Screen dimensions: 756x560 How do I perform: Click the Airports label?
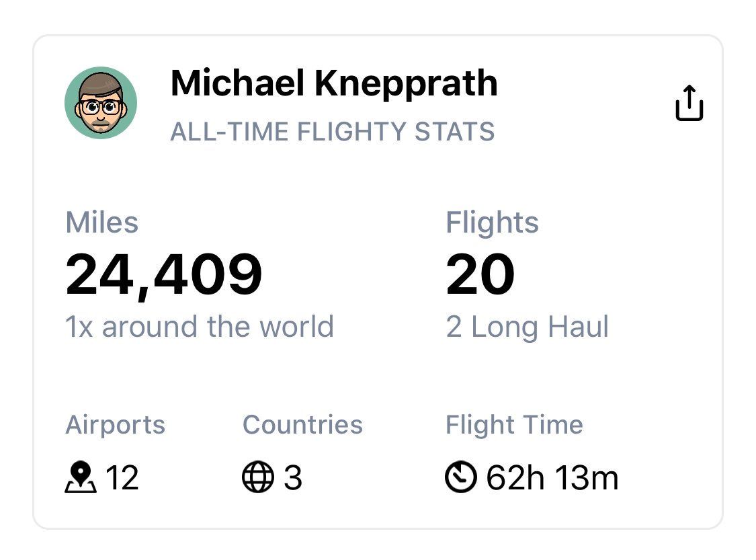click(x=115, y=426)
